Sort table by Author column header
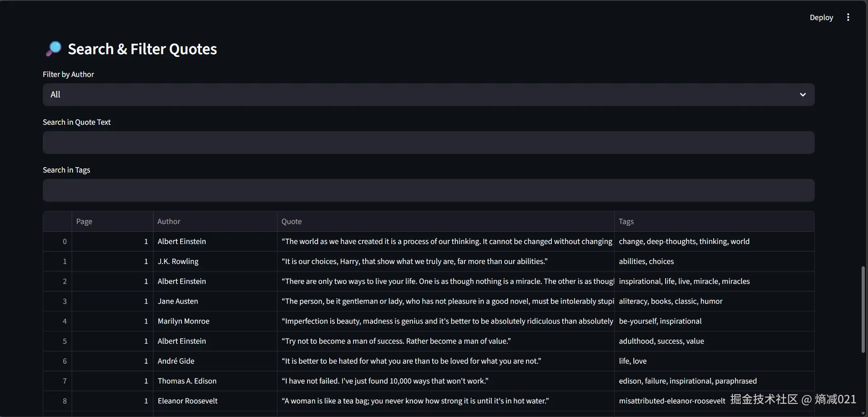 point(215,221)
